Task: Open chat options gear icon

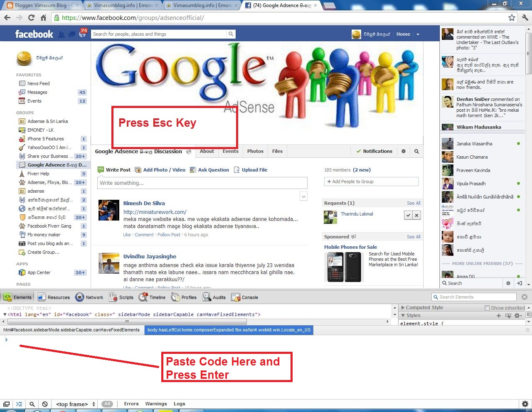Action: tap(508, 283)
